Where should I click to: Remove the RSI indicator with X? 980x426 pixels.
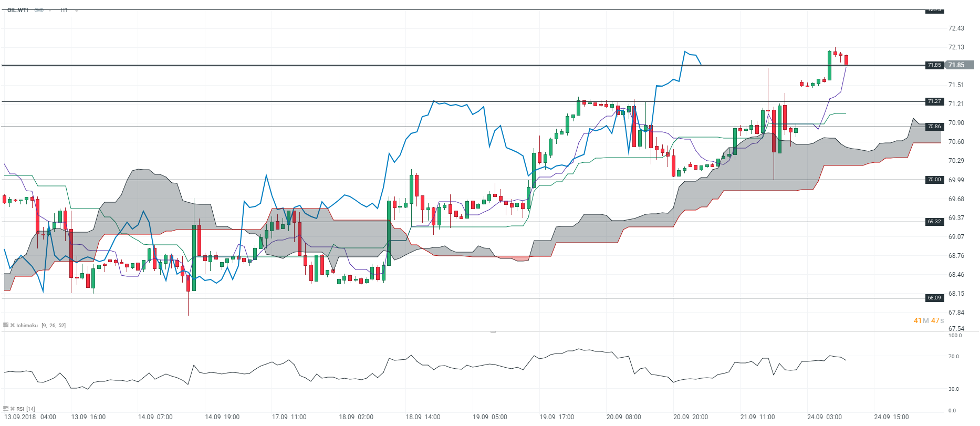coord(12,409)
